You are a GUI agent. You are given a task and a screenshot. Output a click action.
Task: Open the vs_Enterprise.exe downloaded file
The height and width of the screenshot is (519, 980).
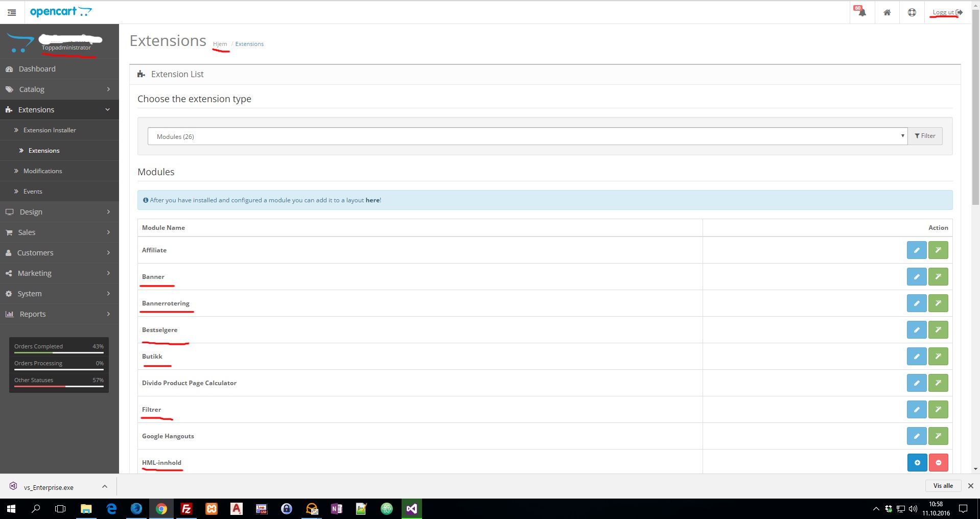tap(49, 487)
